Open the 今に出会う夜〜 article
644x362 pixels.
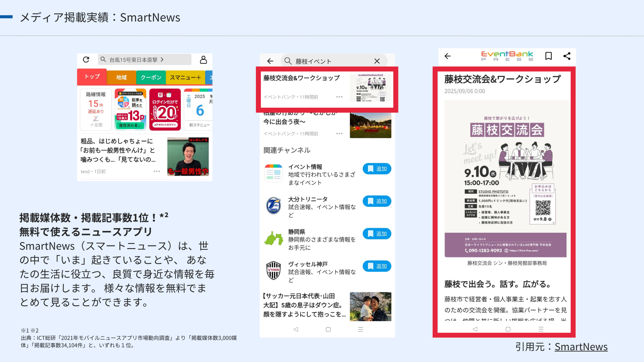click(x=284, y=122)
